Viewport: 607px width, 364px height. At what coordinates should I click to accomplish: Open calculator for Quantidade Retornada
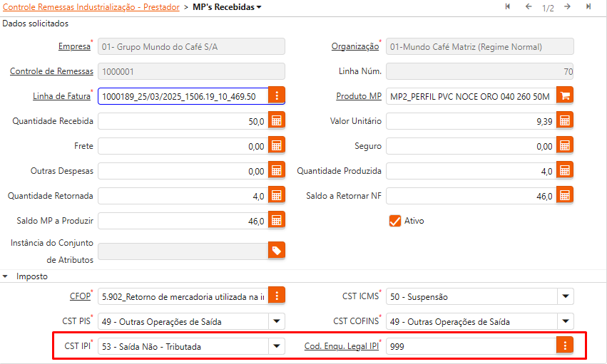pos(277,195)
